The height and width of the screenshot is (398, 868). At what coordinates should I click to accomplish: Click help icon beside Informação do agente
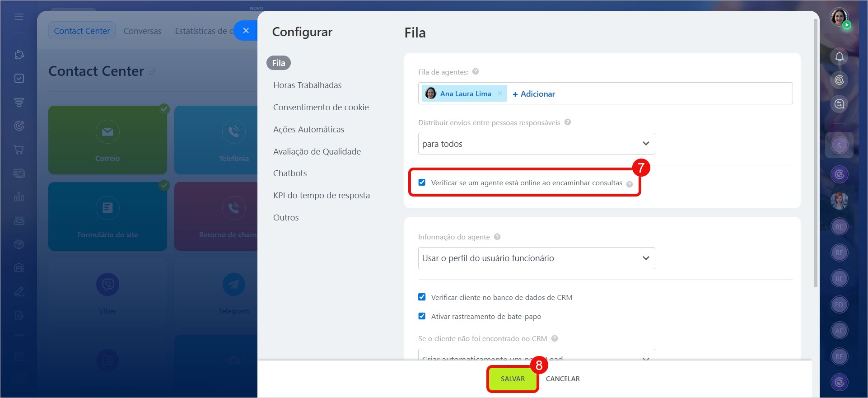pos(497,237)
